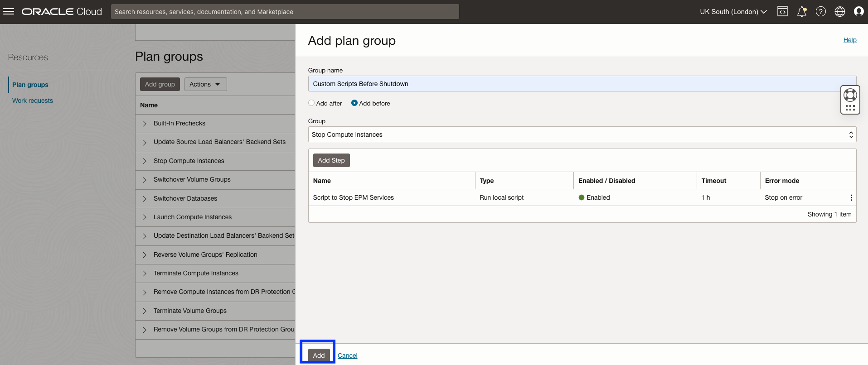
Task: Select Plan groups in the Resources sidebar
Action: pos(30,85)
